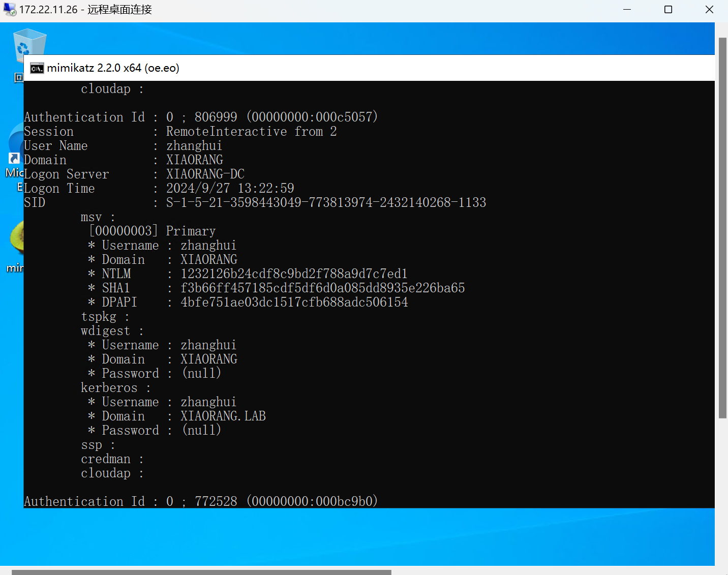
Task: Click the mimikatz console window icon
Action: [x=37, y=68]
